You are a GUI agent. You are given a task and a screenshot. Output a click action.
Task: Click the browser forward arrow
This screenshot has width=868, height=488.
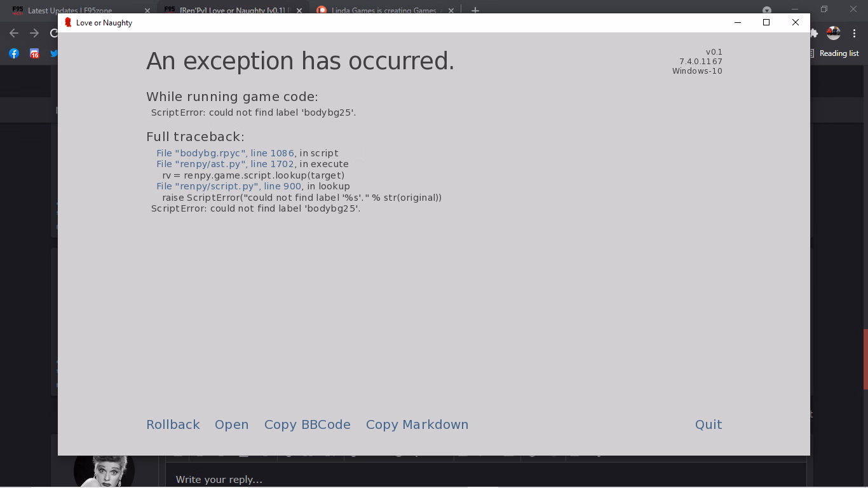(x=34, y=33)
